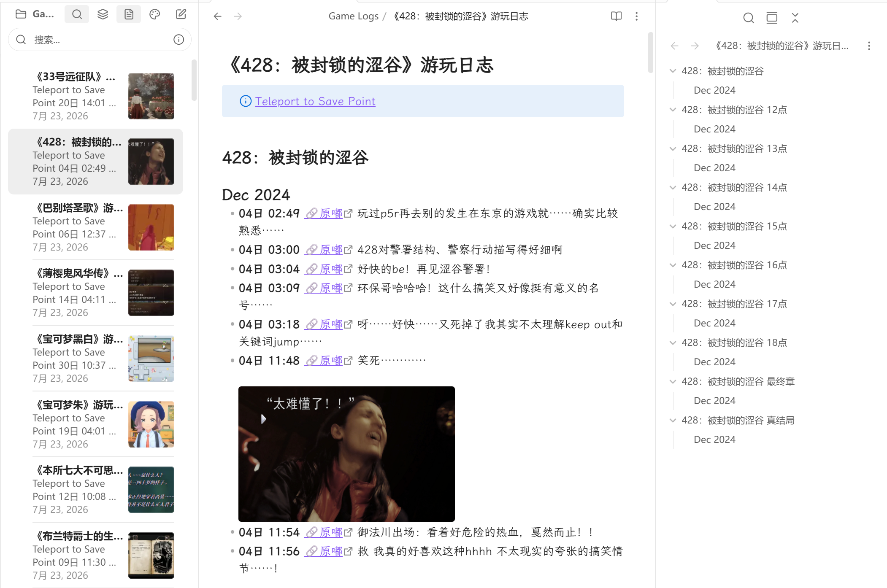
Task: Open the theme palette icon
Action: click(x=155, y=14)
